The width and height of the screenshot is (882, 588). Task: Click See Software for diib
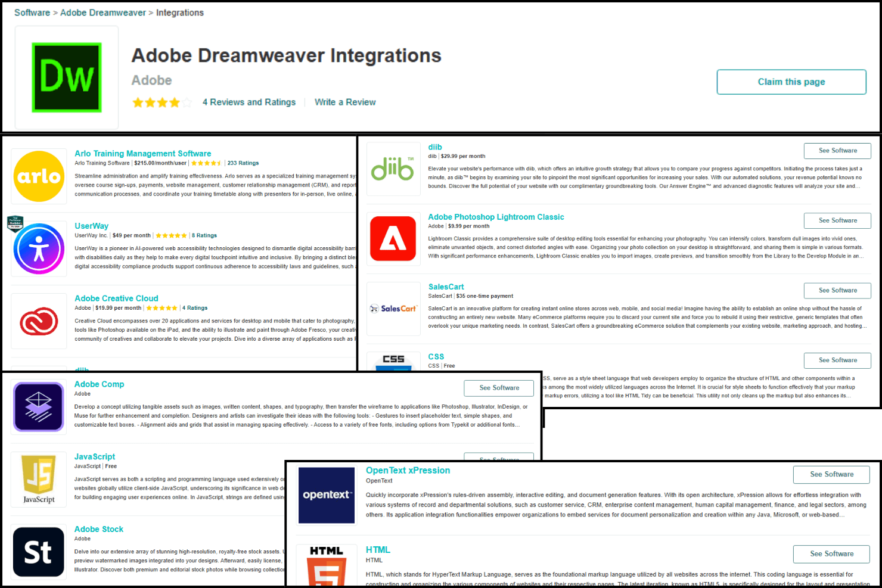[x=837, y=151]
